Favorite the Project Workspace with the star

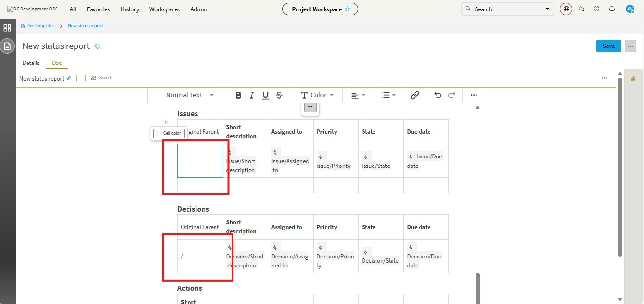coord(347,9)
